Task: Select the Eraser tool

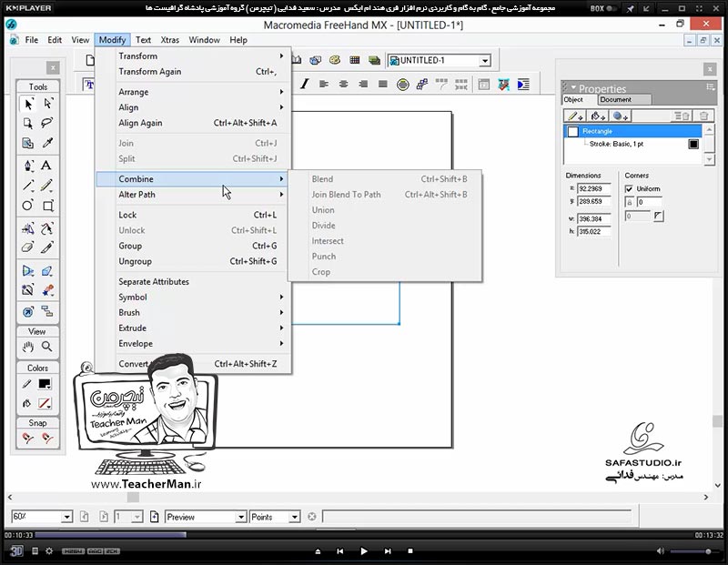Action: tap(28, 247)
